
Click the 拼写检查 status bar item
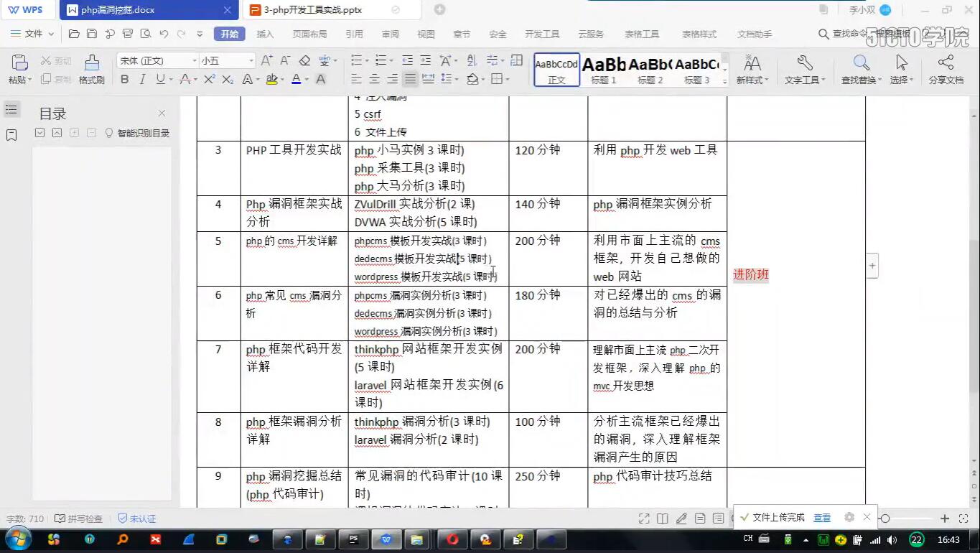[79, 519]
